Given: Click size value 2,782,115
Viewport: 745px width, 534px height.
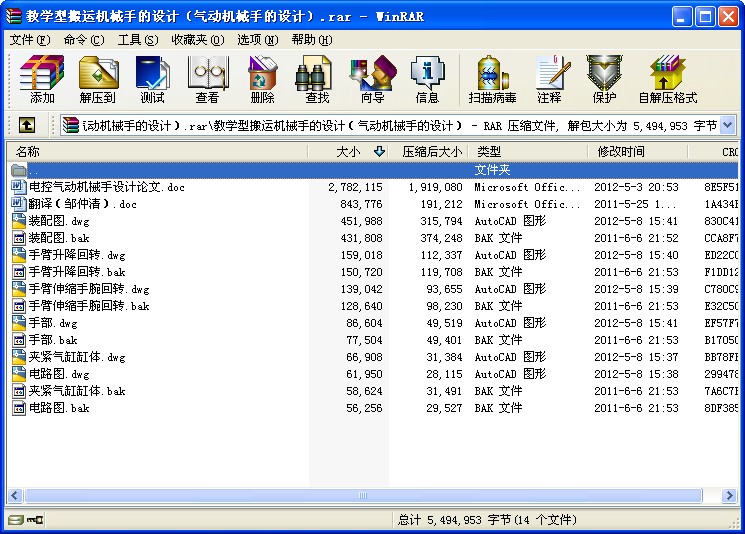Looking at the screenshot, I should [x=355, y=187].
